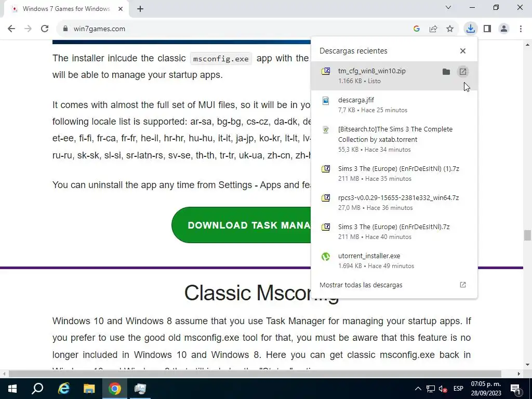Share this page using the share icon
The width and height of the screenshot is (532, 399).
point(433,29)
